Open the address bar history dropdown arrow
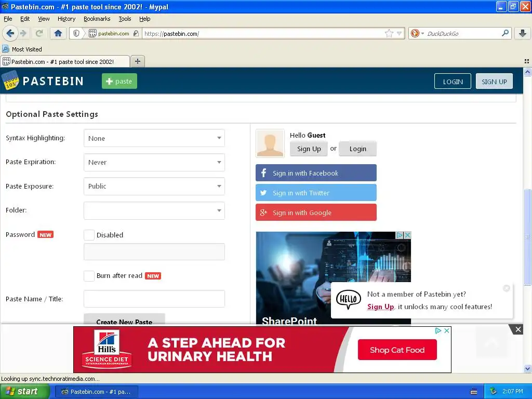The height and width of the screenshot is (399, 532). tap(400, 33)
